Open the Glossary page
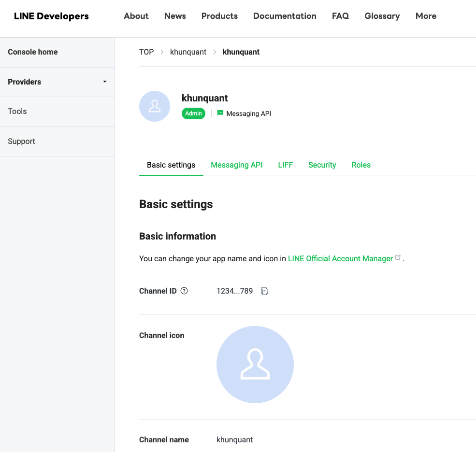This screenshot has height=452, width=476. coord(382,16)
